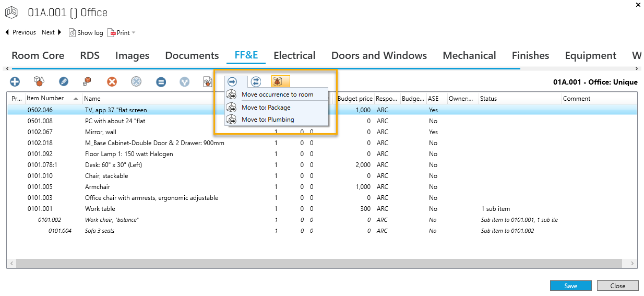644x296 pixels.
Task: Click the blue pencil edit icon
Action: [x=64, y=81]
